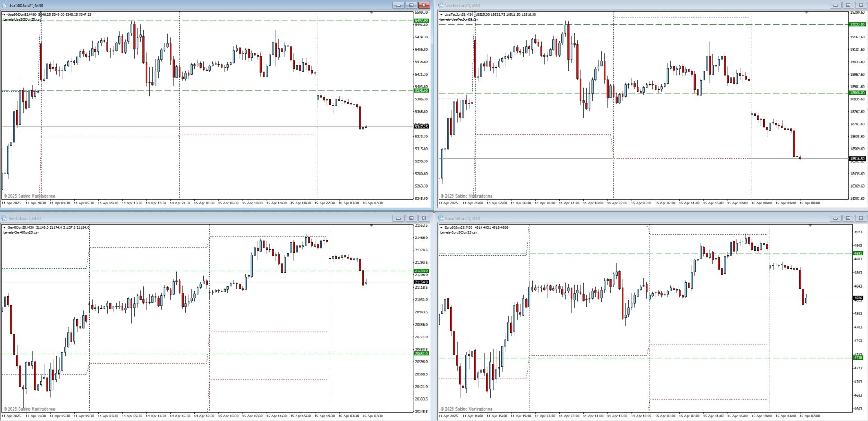Open the dropdown arrow beside Ger40Jun25,M30 label
The height and width of the screenshot is (421, 868).
[x=5, y=227]
